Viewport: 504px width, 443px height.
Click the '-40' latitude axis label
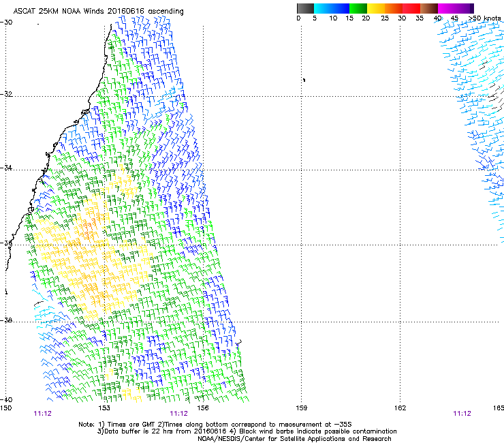[6, 399]
